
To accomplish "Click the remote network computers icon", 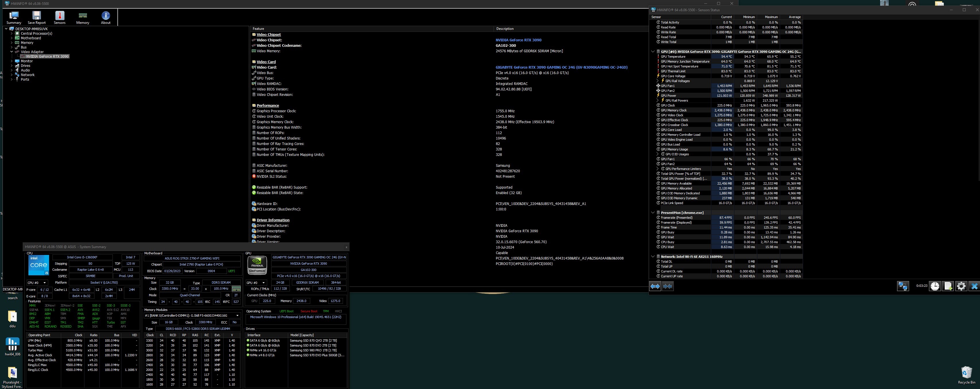I will [903, 286].
